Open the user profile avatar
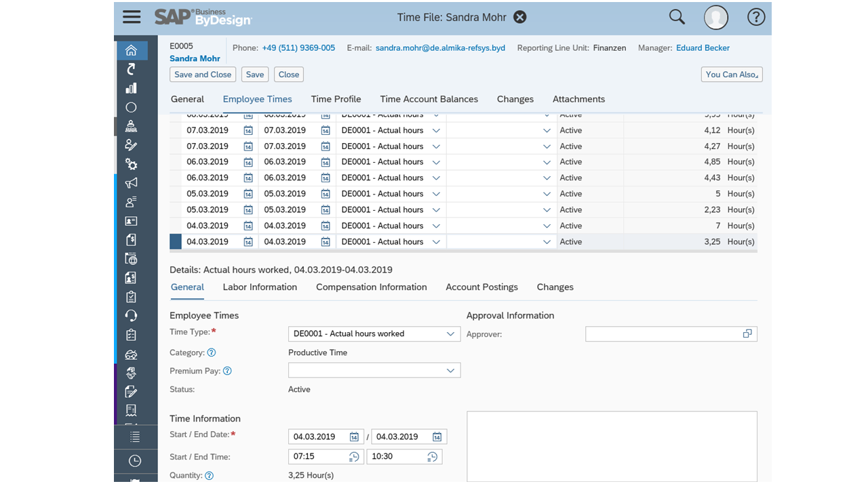Screen dimensions: 868x488 715,18
